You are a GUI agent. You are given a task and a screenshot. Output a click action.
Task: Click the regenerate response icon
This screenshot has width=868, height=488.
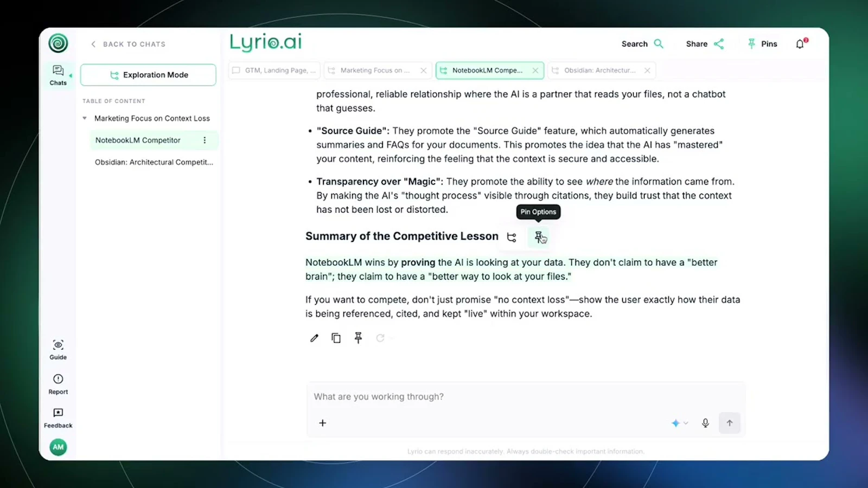pyautogui.click(x=380, y=338)
